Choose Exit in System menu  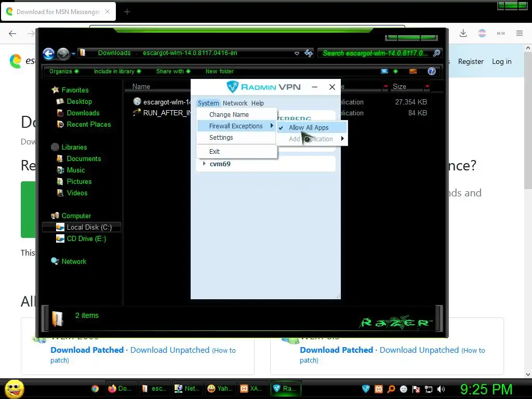pos(237,152)
